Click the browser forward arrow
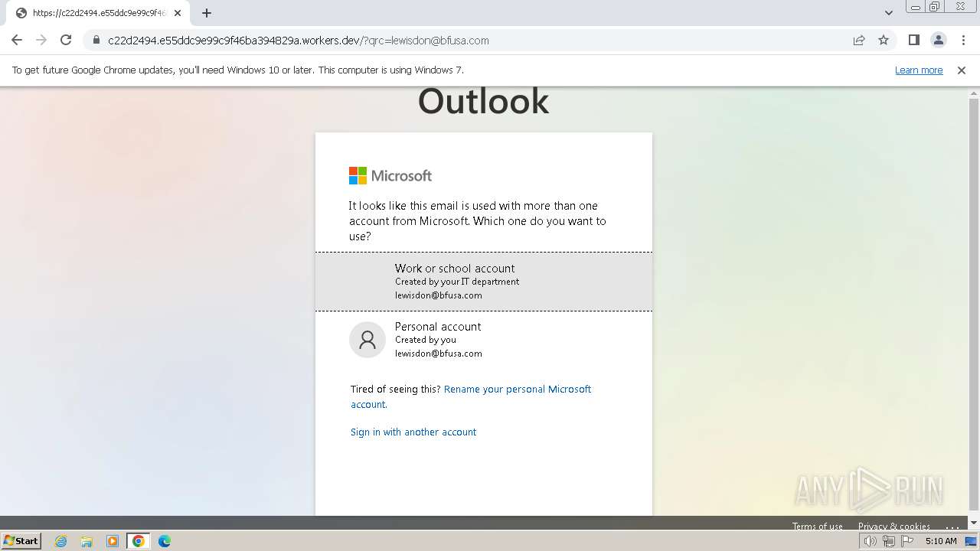The height and width of the screenshot is (551, 980). pyautogui.click(x=41, y=41)
